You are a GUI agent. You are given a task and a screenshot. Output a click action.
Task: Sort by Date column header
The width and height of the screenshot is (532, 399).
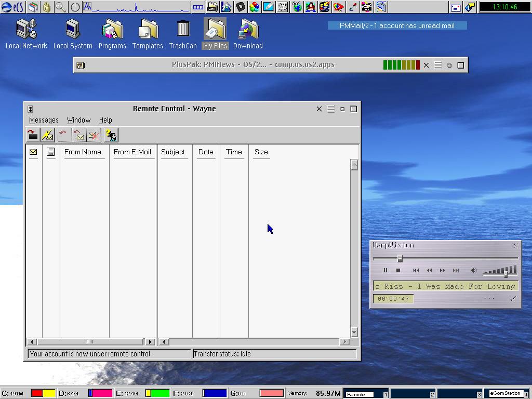206,152
